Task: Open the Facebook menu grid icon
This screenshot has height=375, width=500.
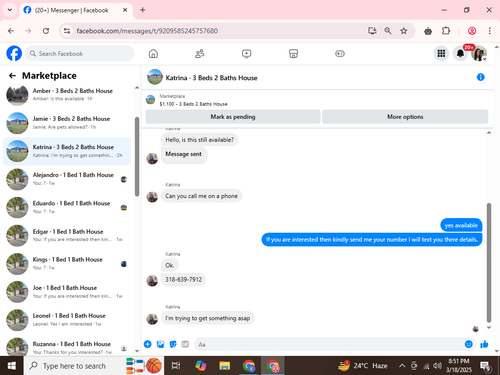Action: [x=441, y=53]
